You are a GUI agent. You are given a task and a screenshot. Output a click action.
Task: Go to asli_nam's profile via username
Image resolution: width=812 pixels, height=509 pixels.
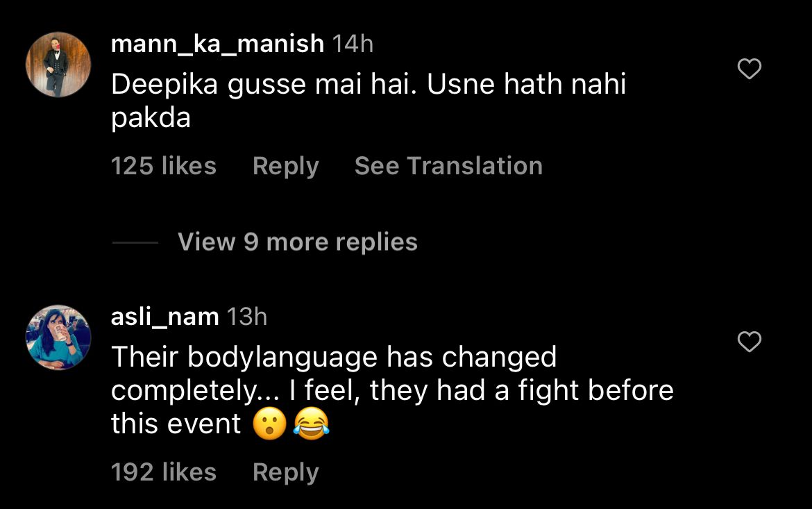coord(164,317)
